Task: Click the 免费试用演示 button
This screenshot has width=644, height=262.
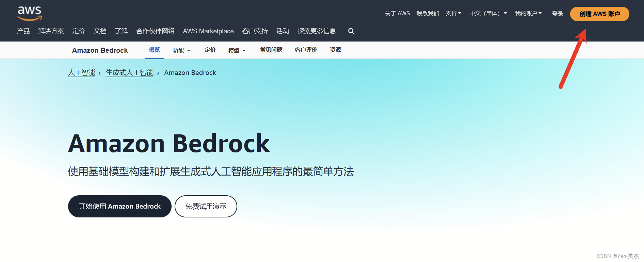Action: click(x=206, y=206)
